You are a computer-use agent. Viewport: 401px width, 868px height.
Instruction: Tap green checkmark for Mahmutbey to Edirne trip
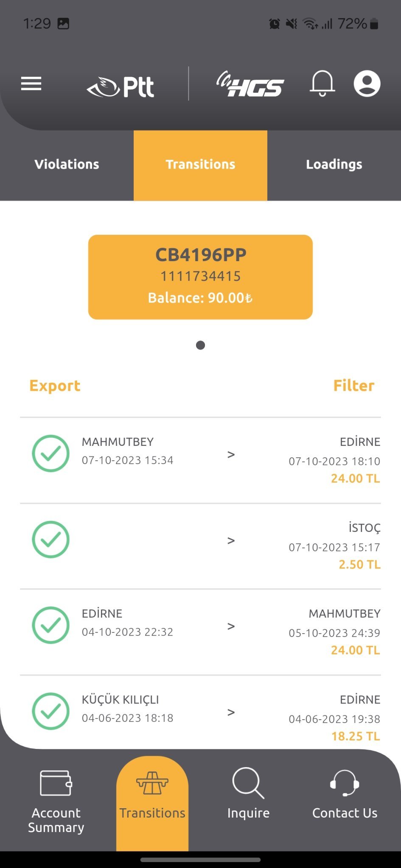point(51,453)
